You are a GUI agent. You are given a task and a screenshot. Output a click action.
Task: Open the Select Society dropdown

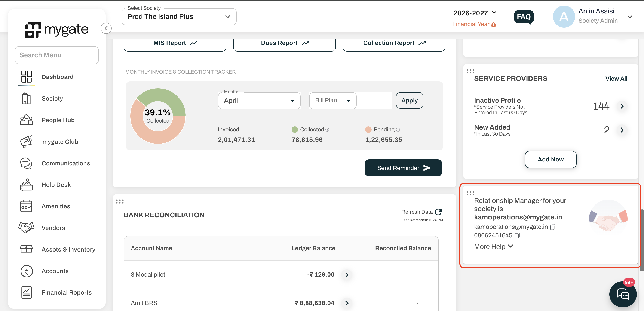[x=179, y=17]
